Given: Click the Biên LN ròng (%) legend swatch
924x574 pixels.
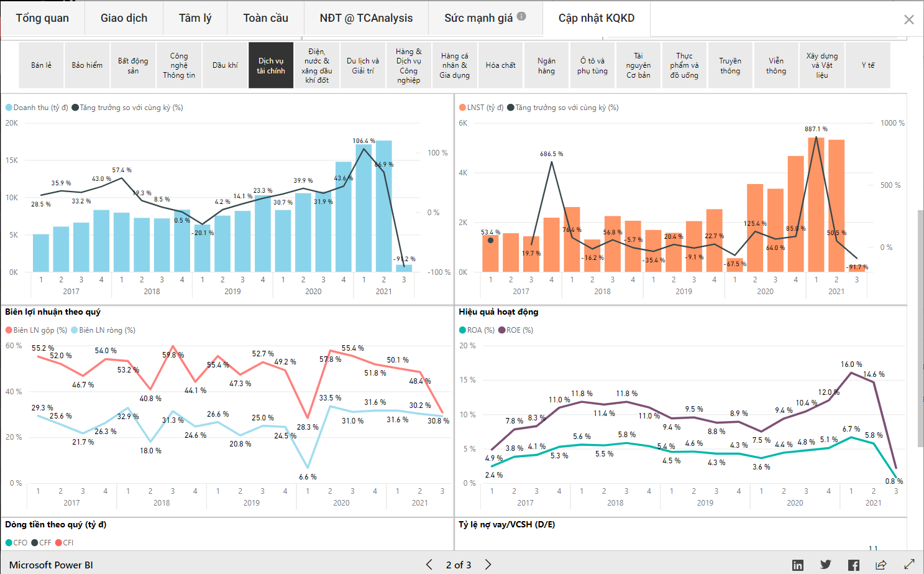Looking at the screenshot, I should point(75,330).
